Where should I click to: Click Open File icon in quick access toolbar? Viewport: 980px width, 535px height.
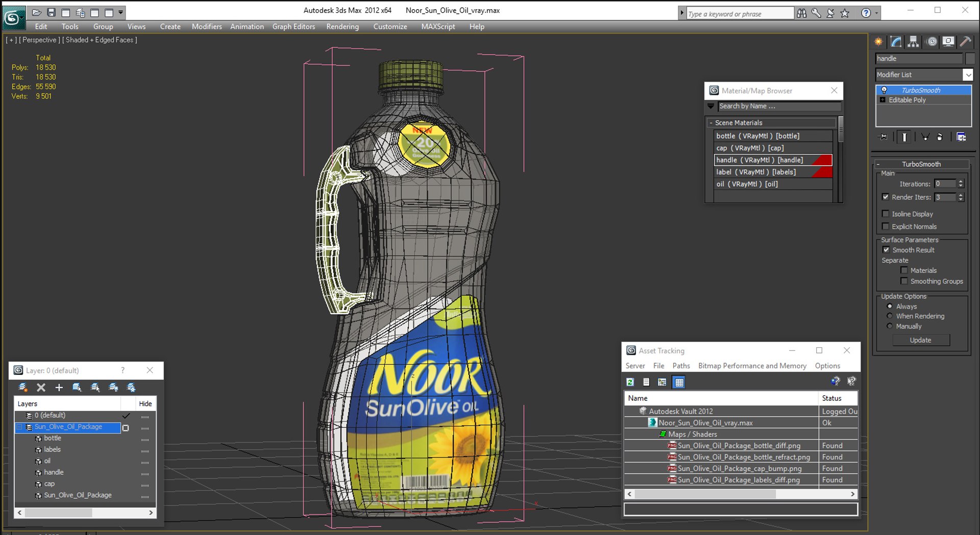point(37,12)
